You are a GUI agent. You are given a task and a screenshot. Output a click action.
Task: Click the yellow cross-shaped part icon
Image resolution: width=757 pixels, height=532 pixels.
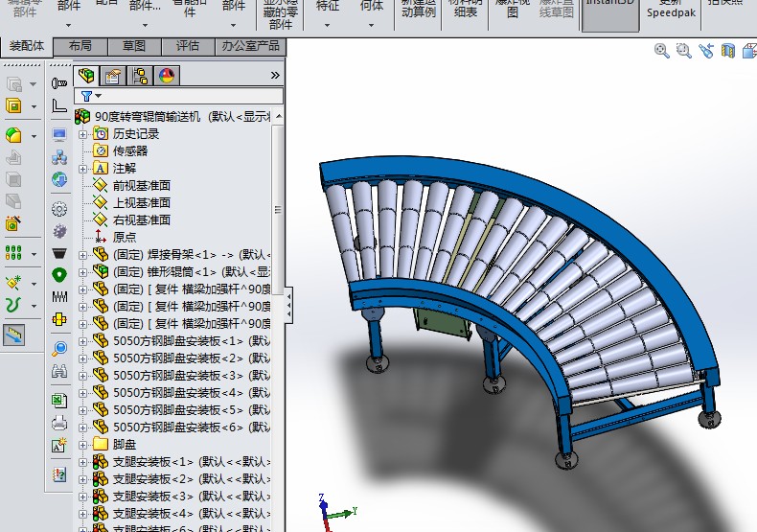(59, 319)
